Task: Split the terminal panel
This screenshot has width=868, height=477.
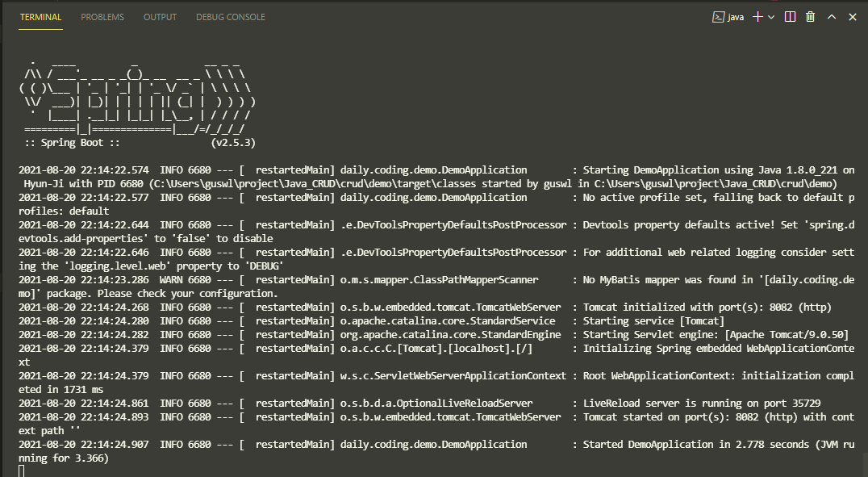Action: point(790,17)
